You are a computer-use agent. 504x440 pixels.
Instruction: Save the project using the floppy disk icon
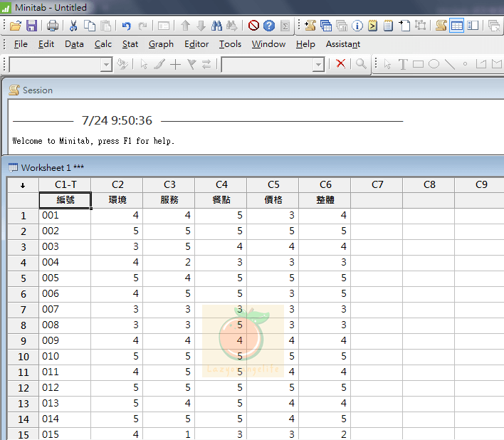click(x=31, y=26)
